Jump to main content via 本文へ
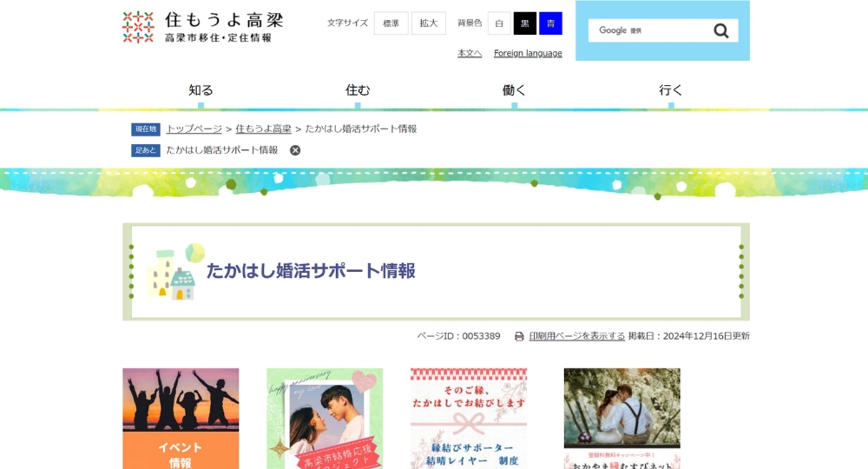This screenshot has height=469, width=868. click(470, 53)
